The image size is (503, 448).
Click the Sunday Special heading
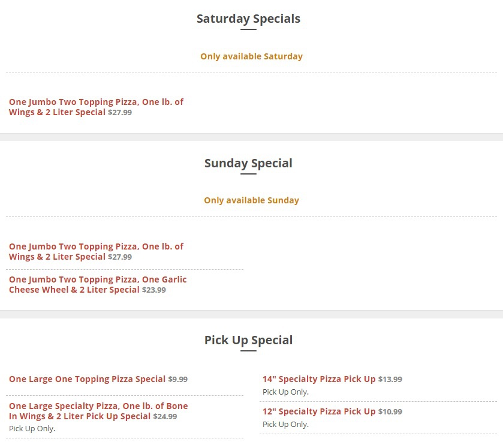248,163
